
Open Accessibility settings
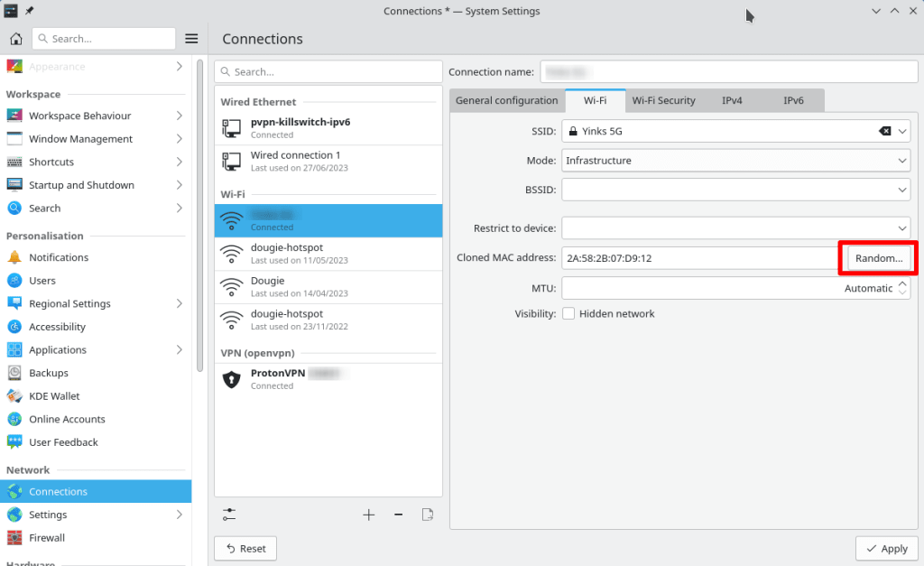click(96, 327)
